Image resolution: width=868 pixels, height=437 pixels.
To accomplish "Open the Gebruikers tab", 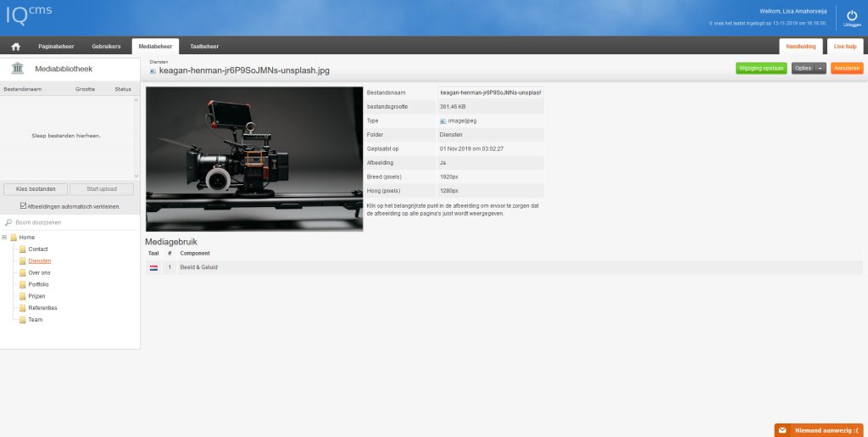I will [x=106, y=47].
